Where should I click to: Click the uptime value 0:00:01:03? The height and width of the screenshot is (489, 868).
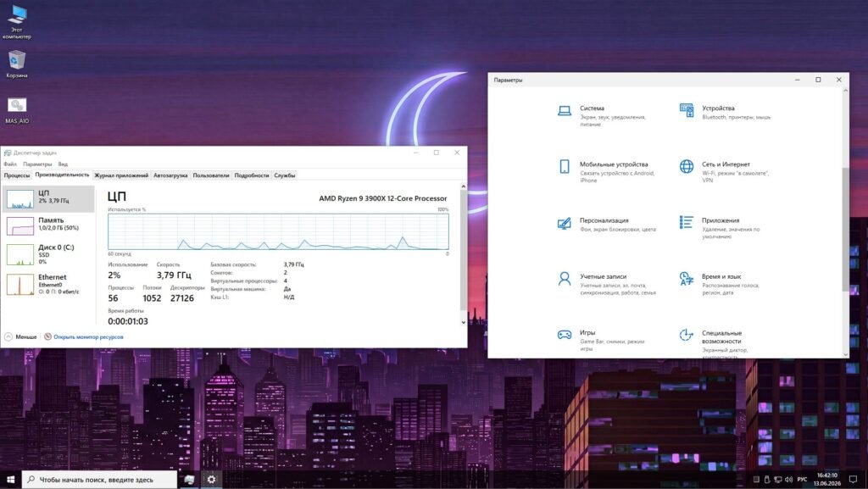click(128, 321)
